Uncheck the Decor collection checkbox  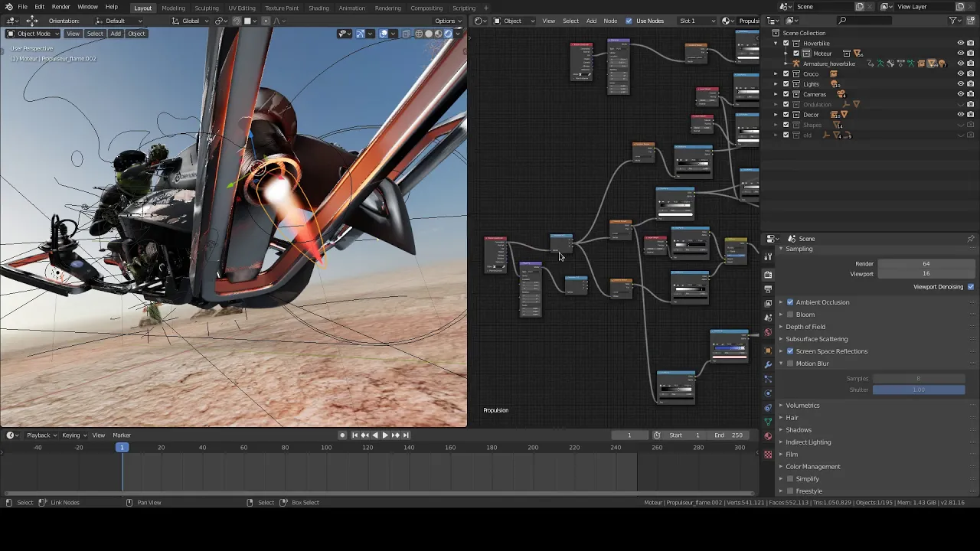click(786, 115)
